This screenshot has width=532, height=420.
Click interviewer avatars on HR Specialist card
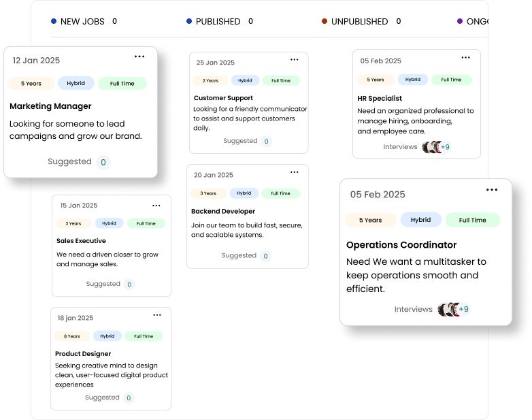click(x=436, y=147)
